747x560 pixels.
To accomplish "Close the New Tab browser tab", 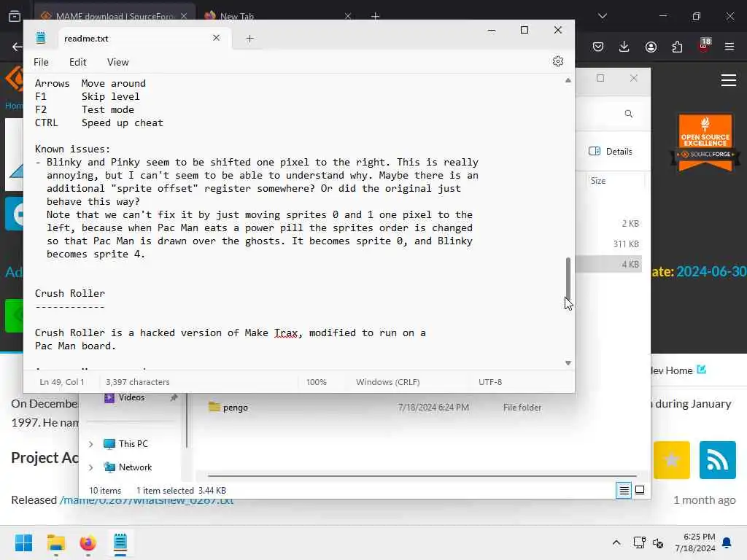I will click(348, 16).
